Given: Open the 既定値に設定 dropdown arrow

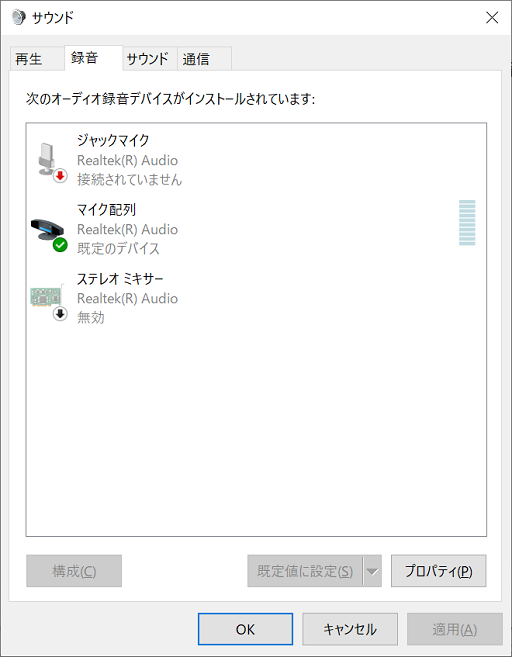Looking at the screenshot, I should pyautogui.click(x=372, y=571).
